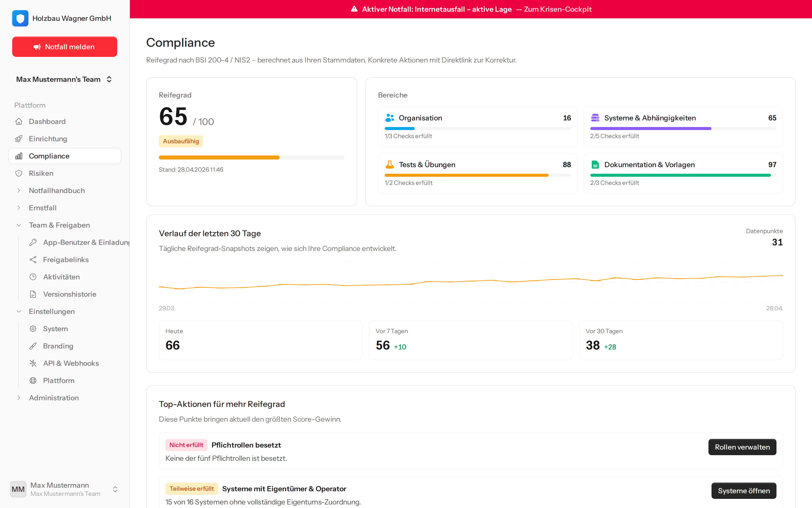812x508 pixels.
Task: Open API & Webhooks settings
Action: pos(72,363)
